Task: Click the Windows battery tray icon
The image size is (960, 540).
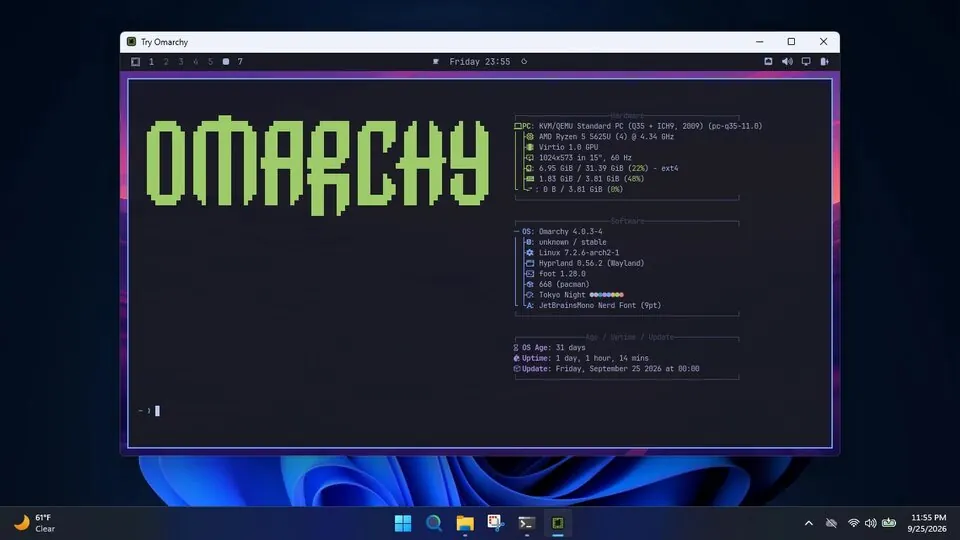Action: click(x=889, y=523)
